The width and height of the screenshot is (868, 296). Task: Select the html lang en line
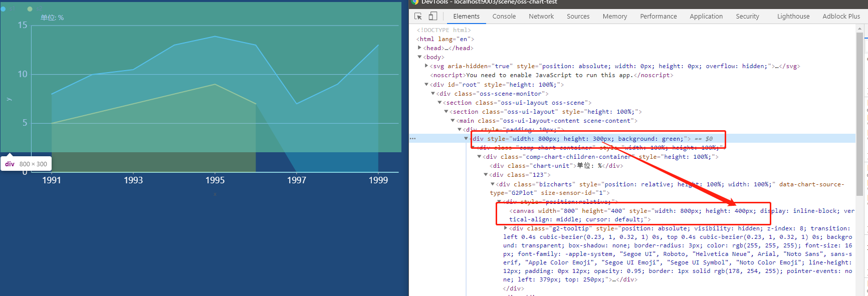(446, 39)
